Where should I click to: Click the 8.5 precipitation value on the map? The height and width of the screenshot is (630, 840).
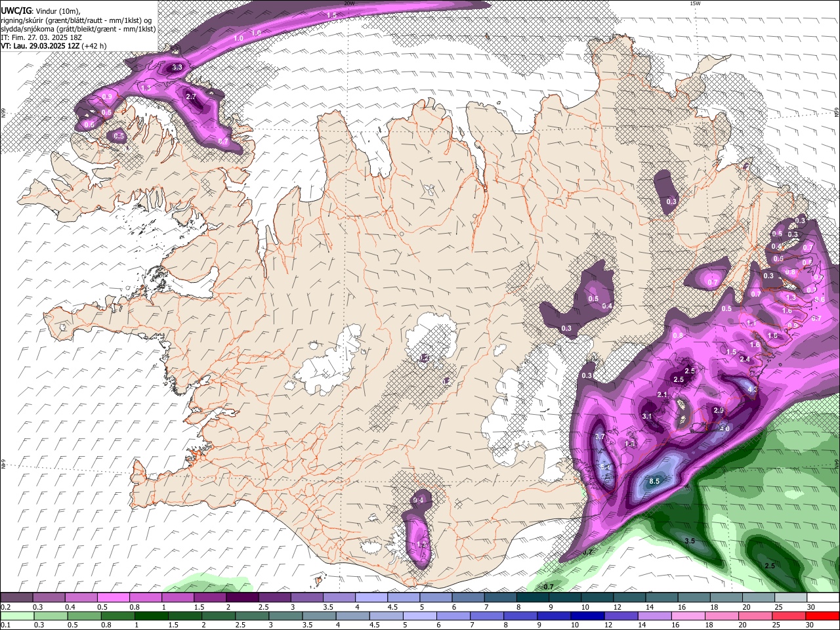[x=654, y=481]
